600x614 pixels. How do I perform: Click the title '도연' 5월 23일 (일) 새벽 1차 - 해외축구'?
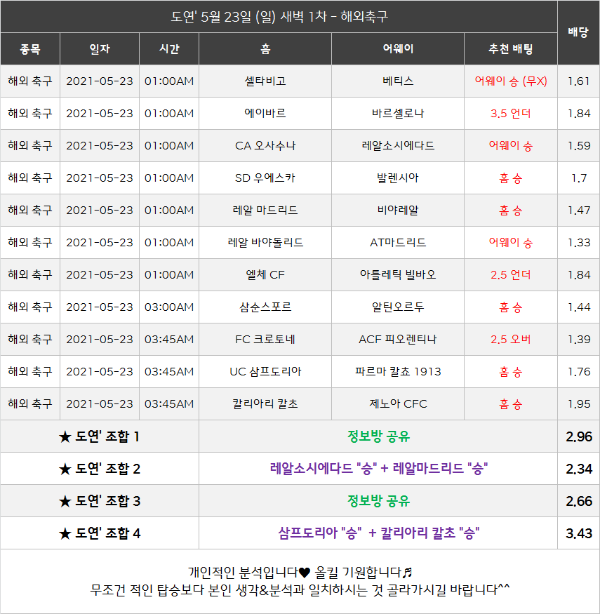pyautogui.click(x=279, y=17)
